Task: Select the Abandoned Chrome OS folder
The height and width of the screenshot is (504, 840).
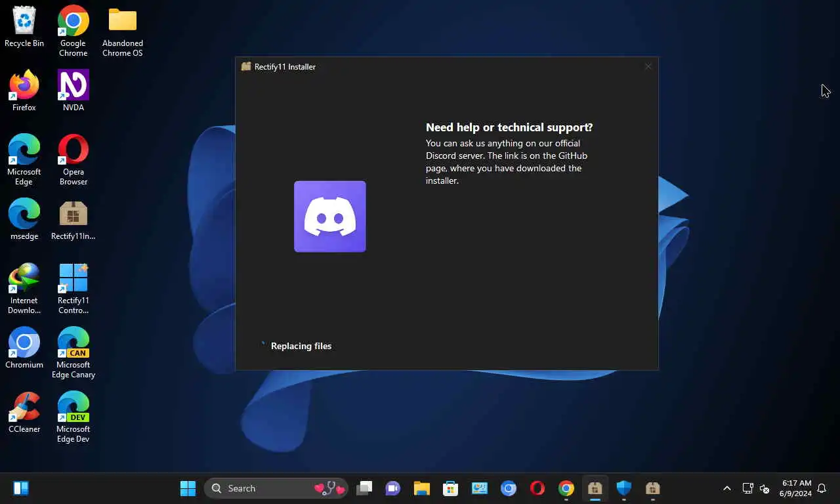Action: (x=122, y=31)
